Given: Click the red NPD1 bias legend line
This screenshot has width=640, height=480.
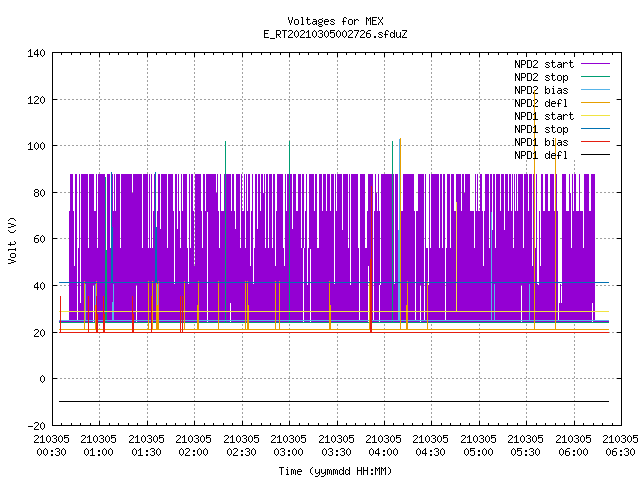Looking at the screenshot, I should (x=596, y=142).
